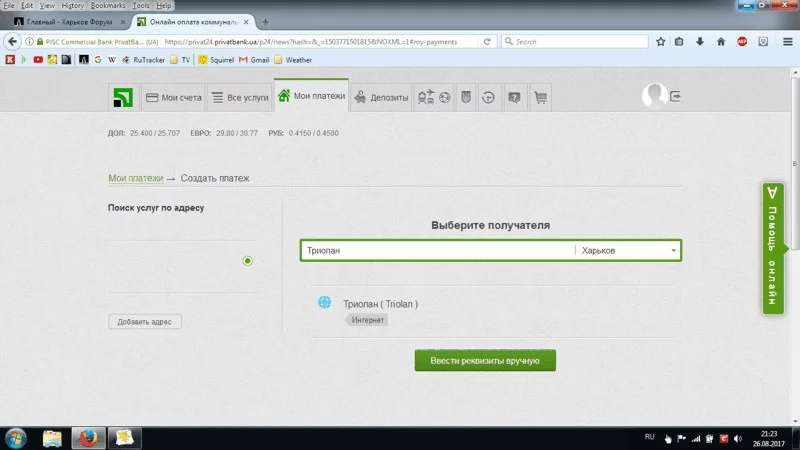This screenshot has width=800, height=450.
Task: Open the Bookmarks menu
Action: (x=108, y=5)
